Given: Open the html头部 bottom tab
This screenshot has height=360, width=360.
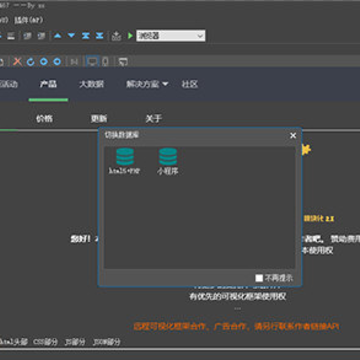Looking at the screenshot, I should coord(13,342).
